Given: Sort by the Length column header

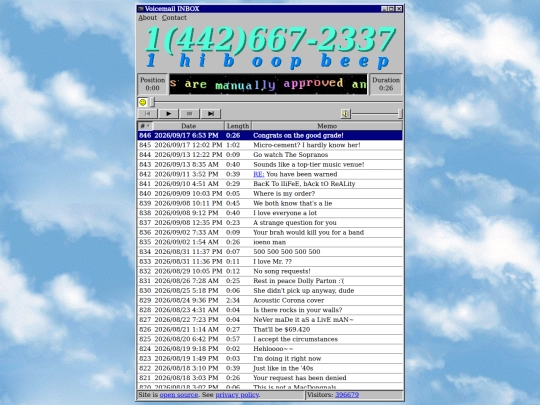Looking at the screenshot, I should pos(238,126).
